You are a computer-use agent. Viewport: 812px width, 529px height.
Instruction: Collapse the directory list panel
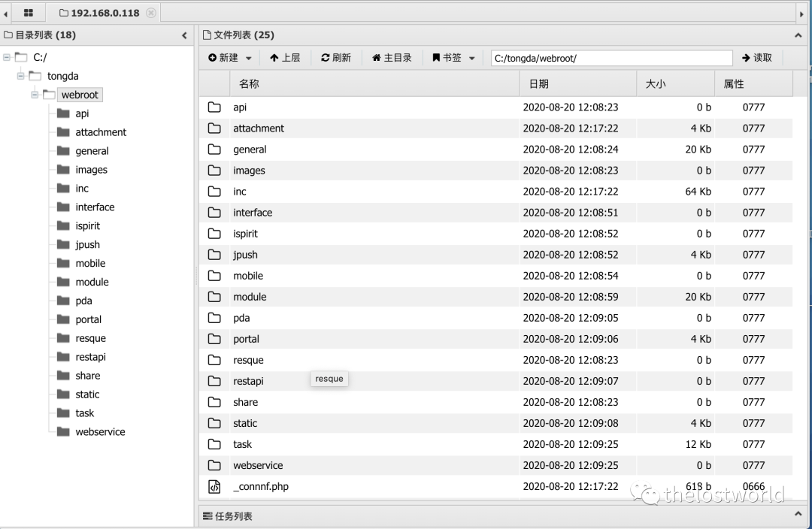coord(184,35)
